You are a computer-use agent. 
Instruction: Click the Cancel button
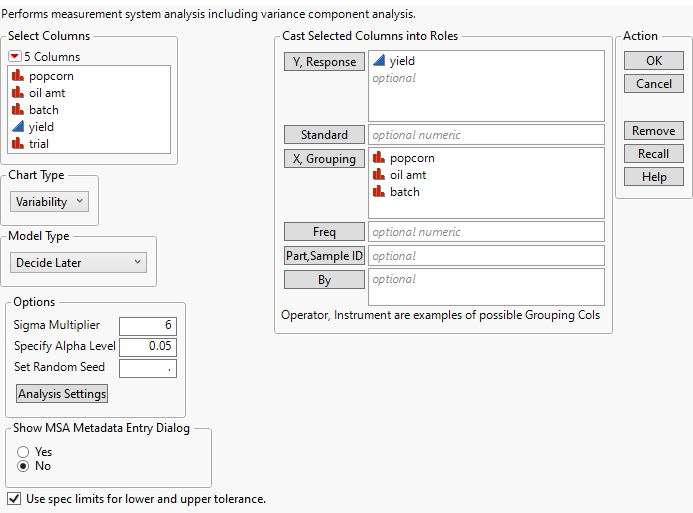(654, 84)
